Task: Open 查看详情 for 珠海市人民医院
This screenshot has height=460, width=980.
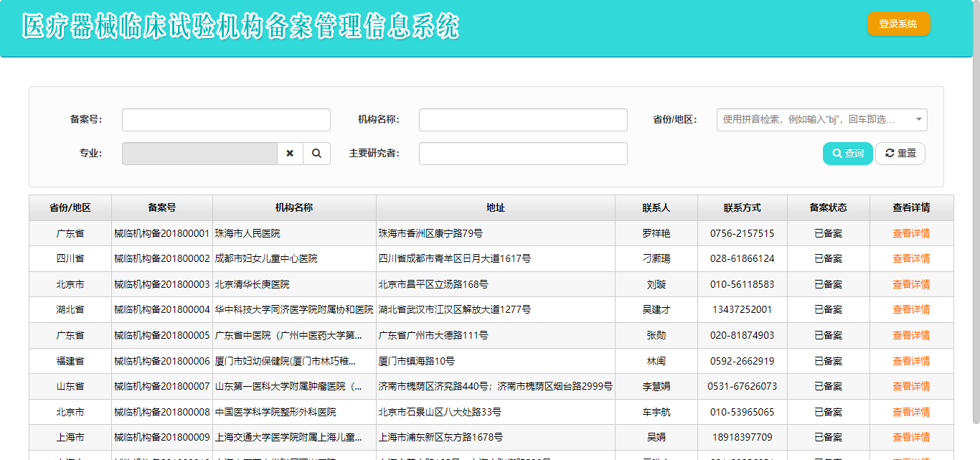Action: (x=911, y=233)
